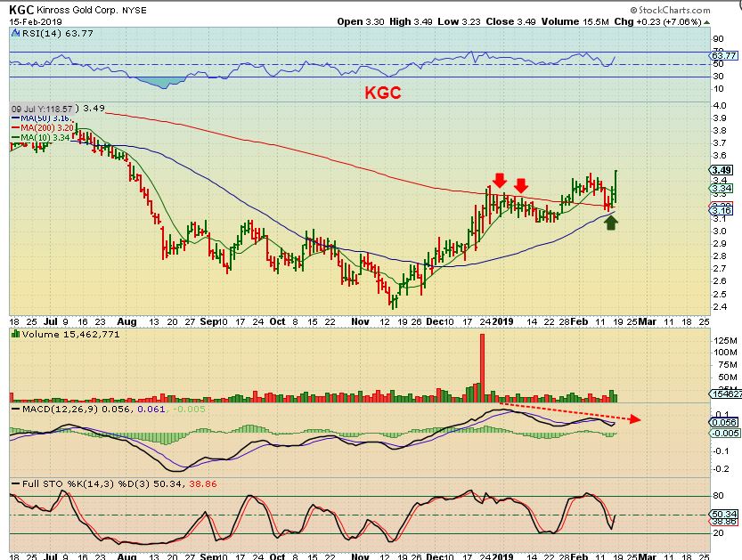Click the 90 level on RSI axis
This screenshot has width=742, height=560.
(718, 39)
